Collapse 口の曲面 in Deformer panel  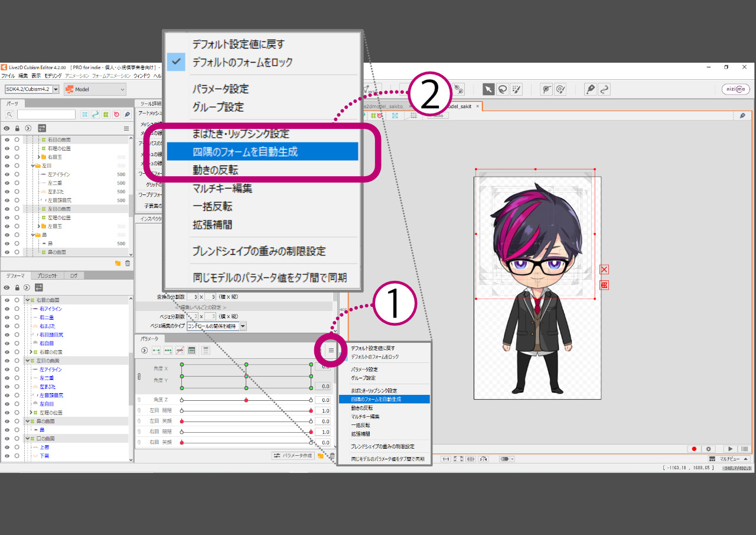point(28,439)
